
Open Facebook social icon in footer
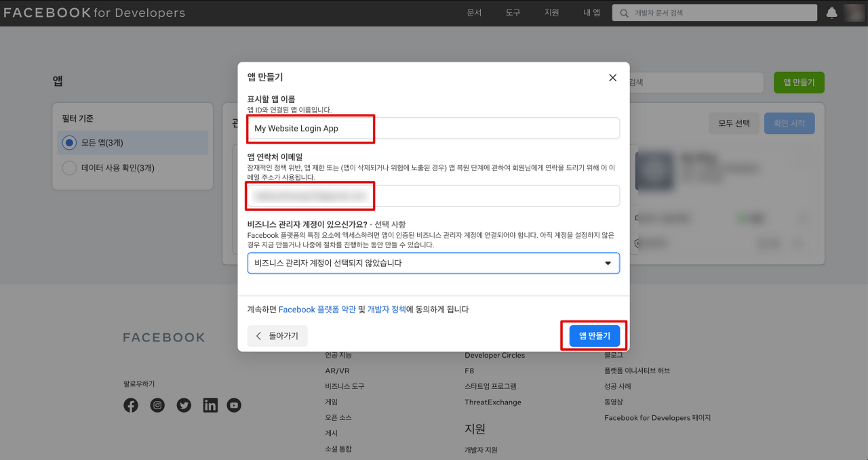point(131,405)
